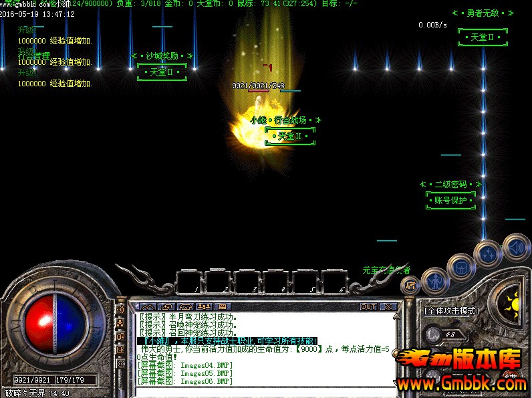Click the level number 48 display
The height and width of the screenshot is (398, 532).
[x=450, y=334]
